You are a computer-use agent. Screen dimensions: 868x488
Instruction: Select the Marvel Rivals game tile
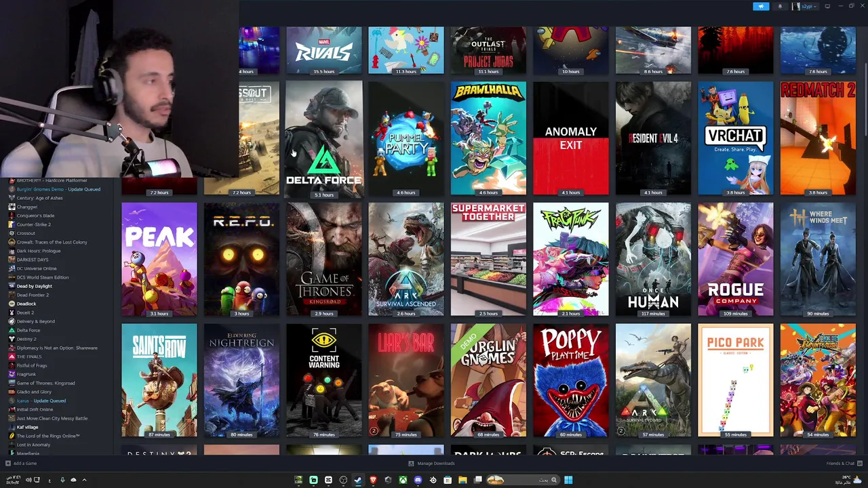click(324, 51)
